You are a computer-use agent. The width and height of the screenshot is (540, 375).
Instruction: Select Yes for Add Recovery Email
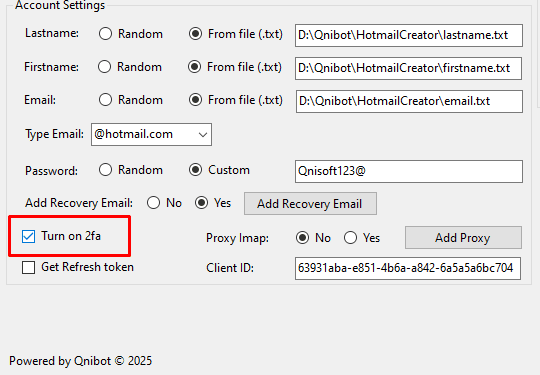(212, 203)
